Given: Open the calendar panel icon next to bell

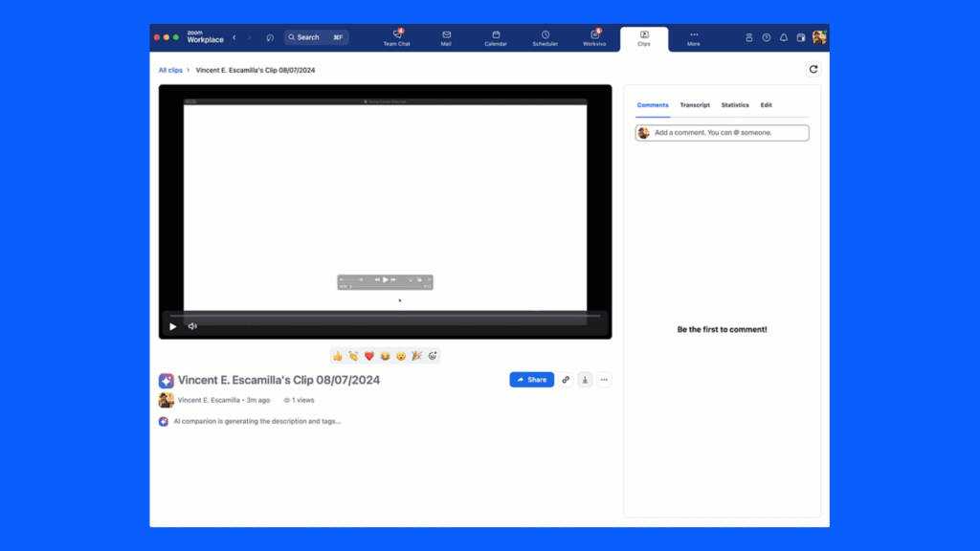Looking at the screenshot, I should pyautogui.click(x=801, y=37).
